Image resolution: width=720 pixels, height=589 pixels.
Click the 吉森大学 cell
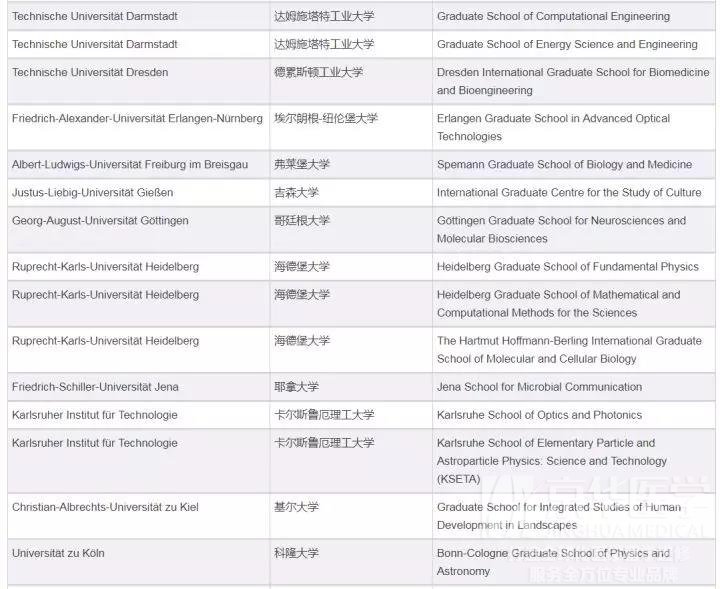point(351,192)
